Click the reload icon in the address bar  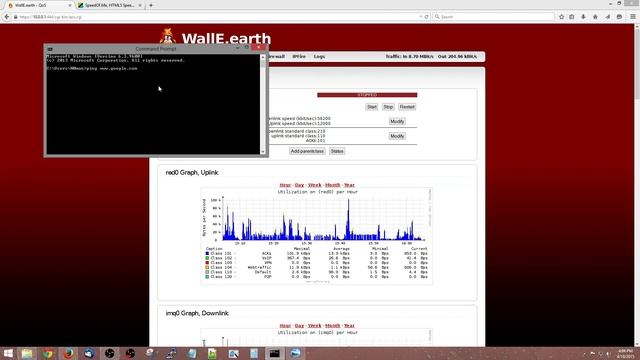427,17
